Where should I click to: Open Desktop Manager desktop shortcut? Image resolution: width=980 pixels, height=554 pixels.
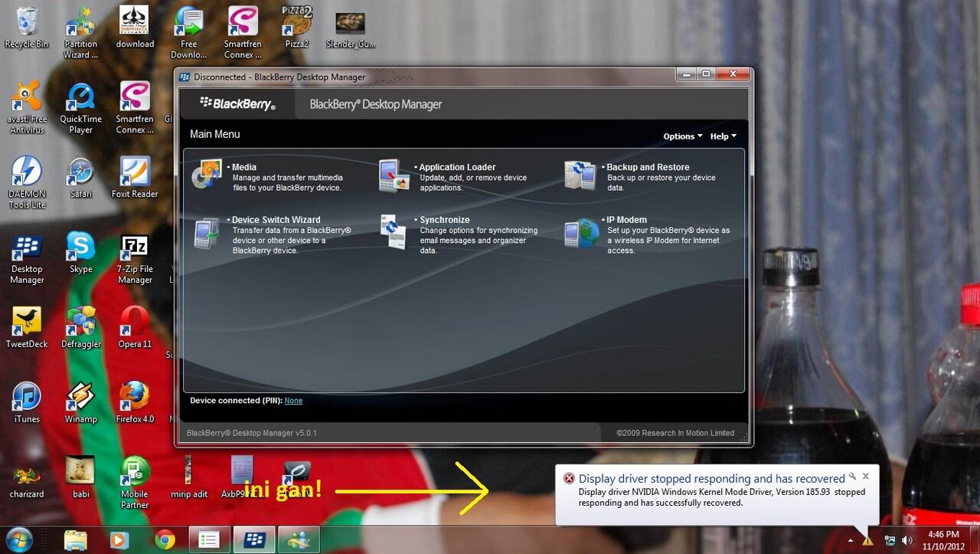(x=27, y=258)
